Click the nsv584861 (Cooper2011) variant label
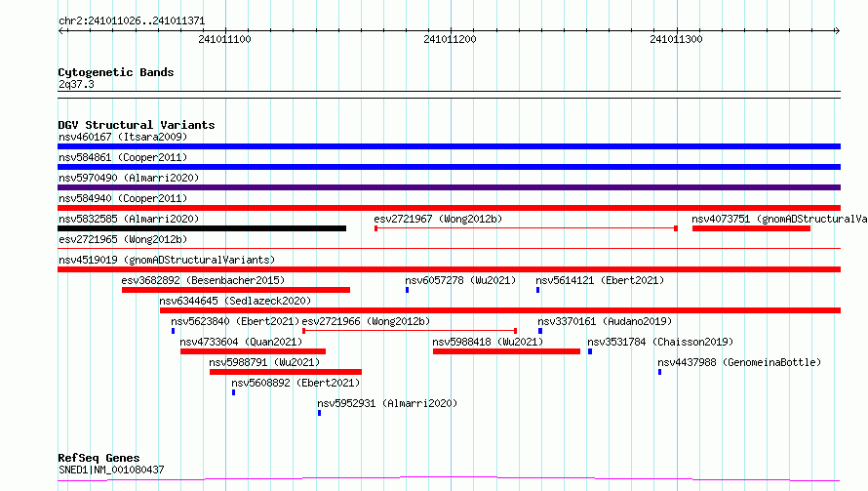The image size is (868, 491). click(x=123, y=157)
